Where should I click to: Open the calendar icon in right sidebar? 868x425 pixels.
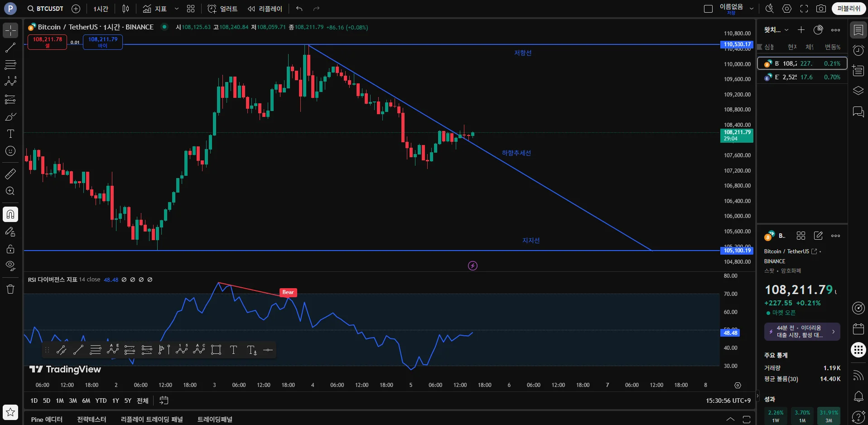pos(858,328)
